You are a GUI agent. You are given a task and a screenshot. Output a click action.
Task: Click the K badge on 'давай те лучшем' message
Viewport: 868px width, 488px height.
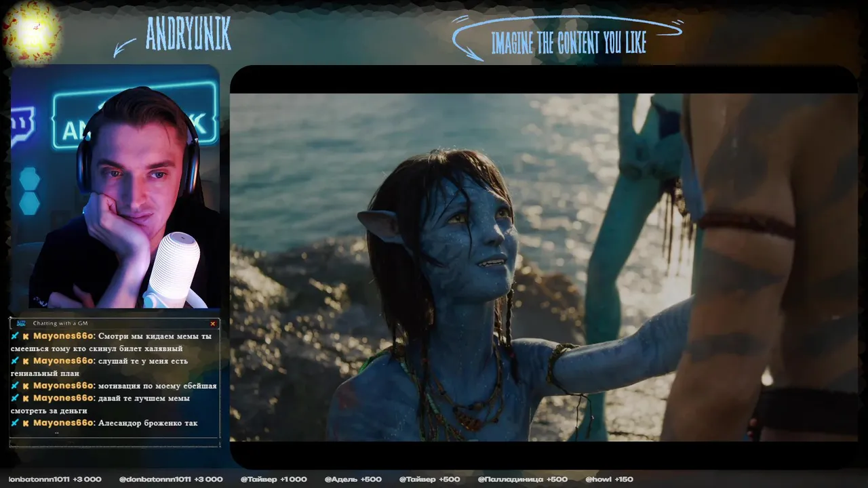26,398
